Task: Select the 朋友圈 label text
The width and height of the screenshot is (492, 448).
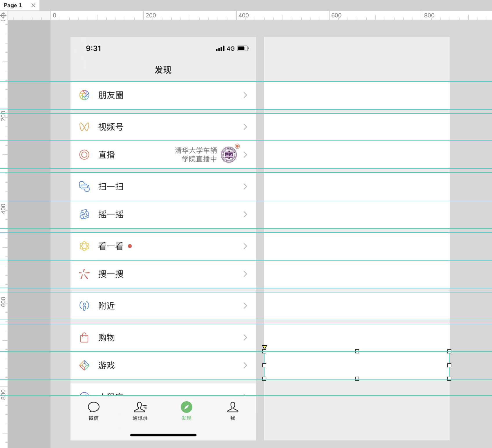Action: pyautogui.click(x=111, y=95)
